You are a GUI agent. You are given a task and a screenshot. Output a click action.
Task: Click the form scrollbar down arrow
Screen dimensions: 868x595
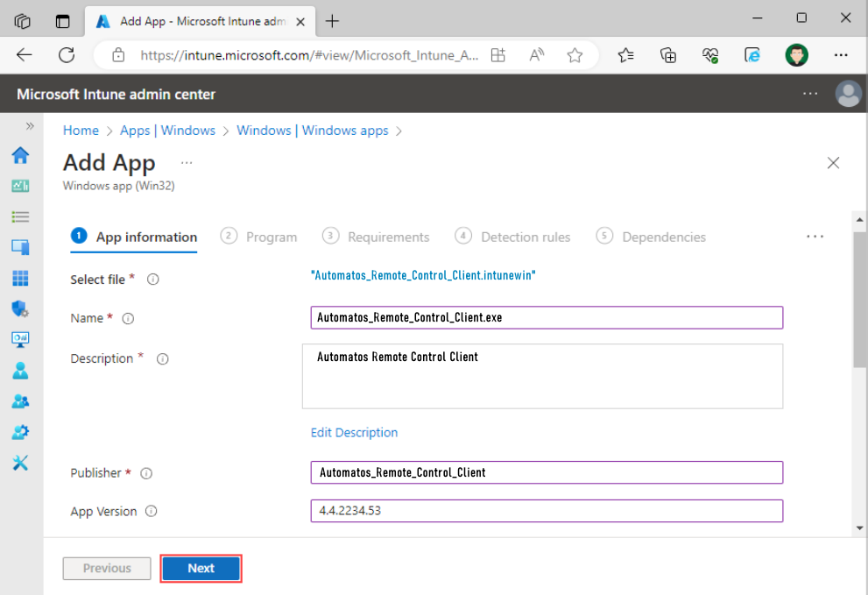[x=860, y=528]
